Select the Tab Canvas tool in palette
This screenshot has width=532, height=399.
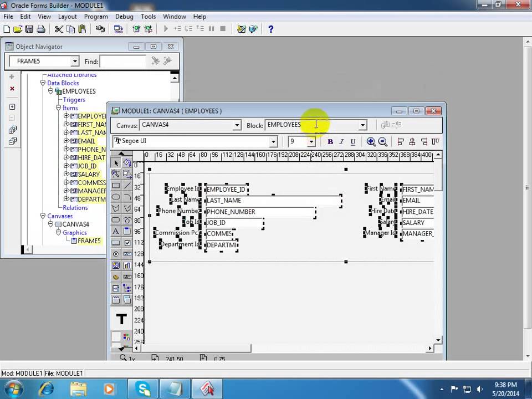(x=116, y=300)
